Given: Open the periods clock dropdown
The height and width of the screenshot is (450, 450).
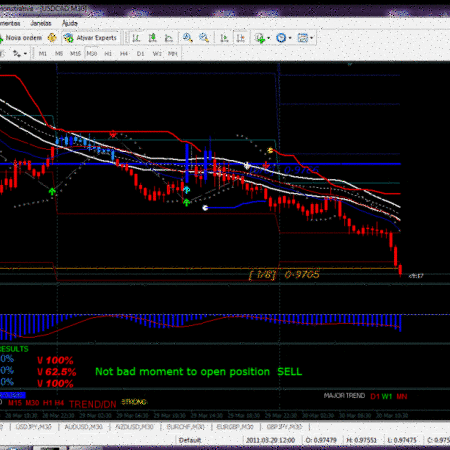Looking at the screenshot, I should pos(284,38).
